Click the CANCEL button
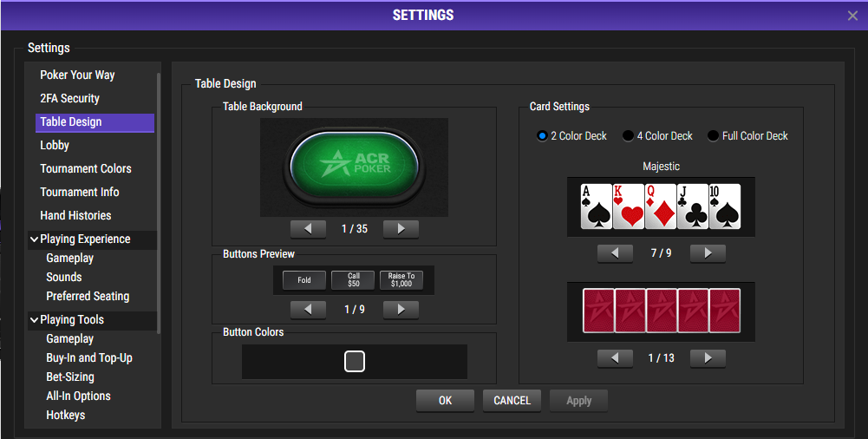 pyautogui.click(x=512, y=401)
